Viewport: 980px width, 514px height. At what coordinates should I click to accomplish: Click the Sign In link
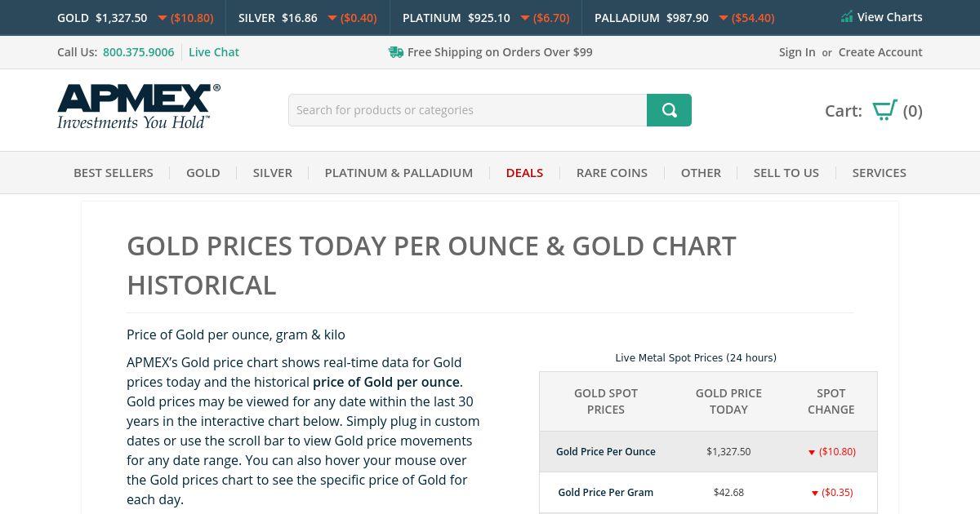click(797, 52)
